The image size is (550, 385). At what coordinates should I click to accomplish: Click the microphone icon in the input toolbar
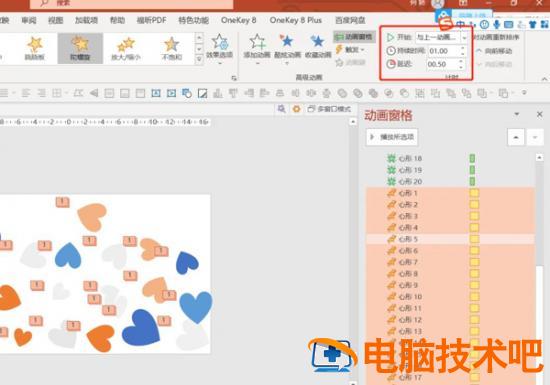pos(496,24)
